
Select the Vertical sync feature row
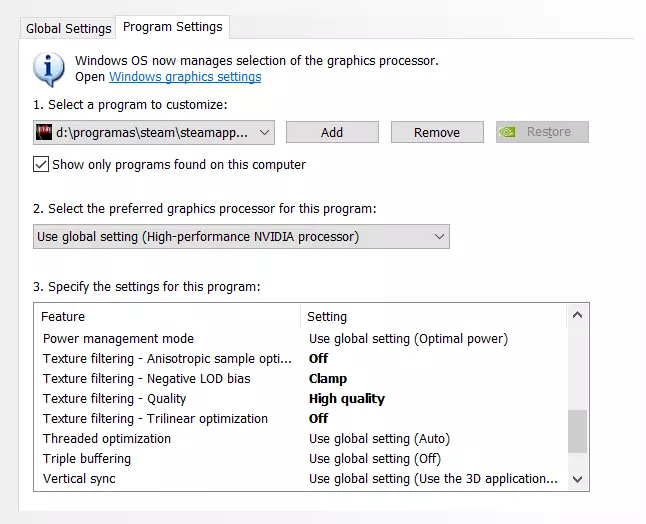[79, 479]
